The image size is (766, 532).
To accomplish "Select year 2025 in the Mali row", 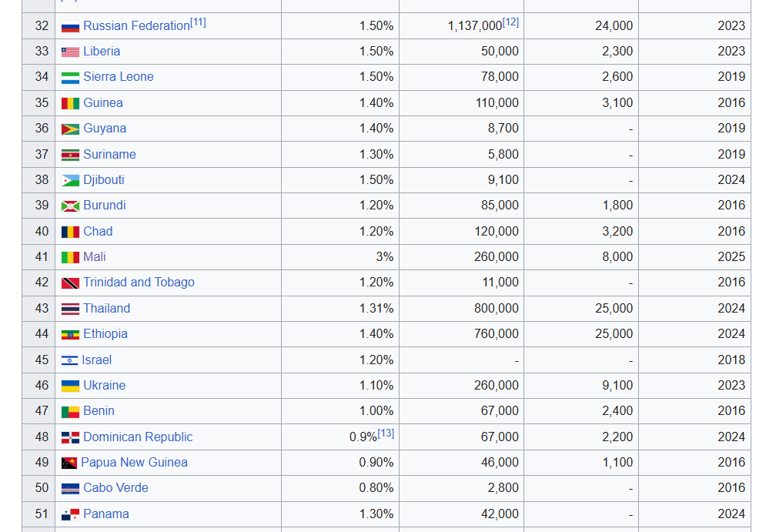I will pyautogui.click(x=731, y=257).
